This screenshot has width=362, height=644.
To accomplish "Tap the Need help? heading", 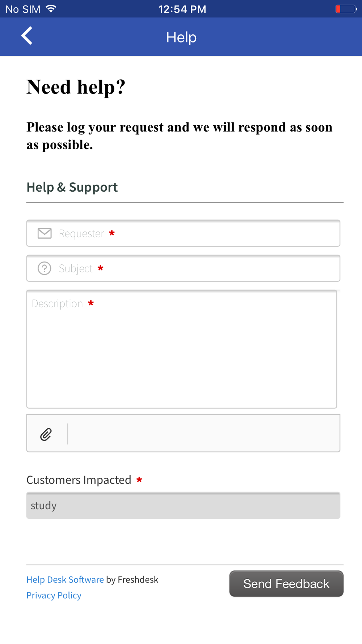I will 76,87.
